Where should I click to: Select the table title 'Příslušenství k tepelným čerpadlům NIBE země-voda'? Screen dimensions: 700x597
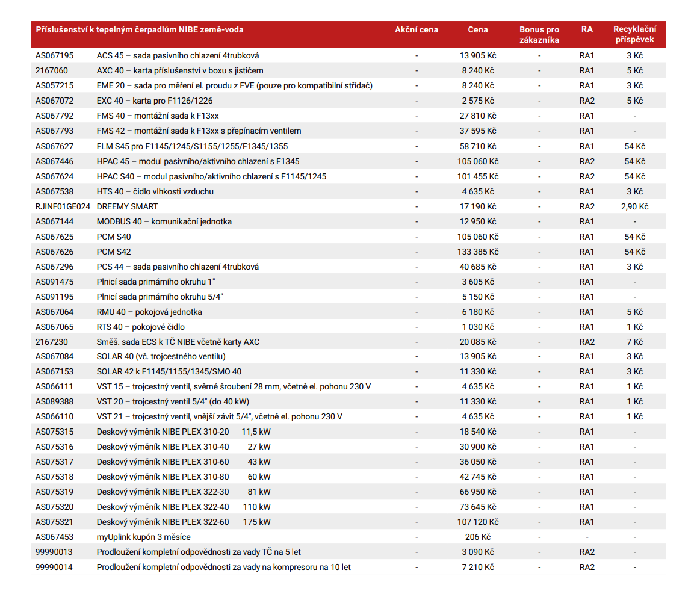pos(140,30)
